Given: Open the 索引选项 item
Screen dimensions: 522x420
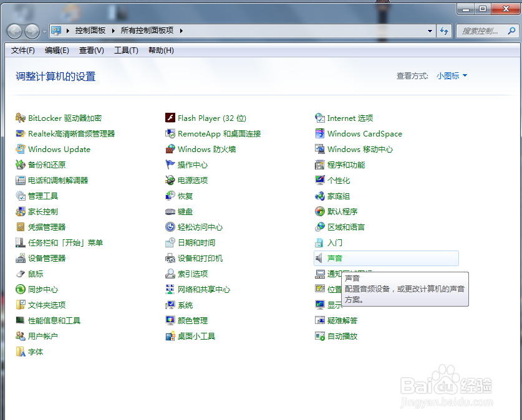Looking at the screenshot, I should point(193,274).
